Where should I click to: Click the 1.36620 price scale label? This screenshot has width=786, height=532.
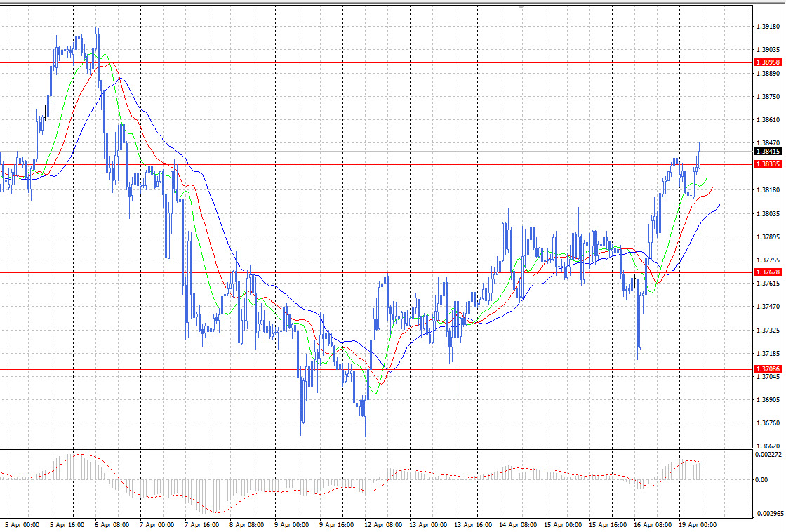coord(768,446)
